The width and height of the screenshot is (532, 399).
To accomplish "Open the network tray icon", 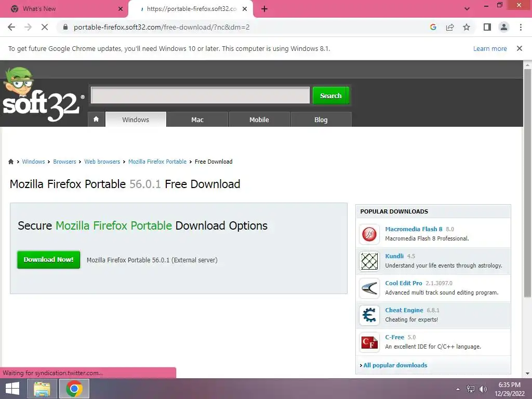I will [471, 389].
